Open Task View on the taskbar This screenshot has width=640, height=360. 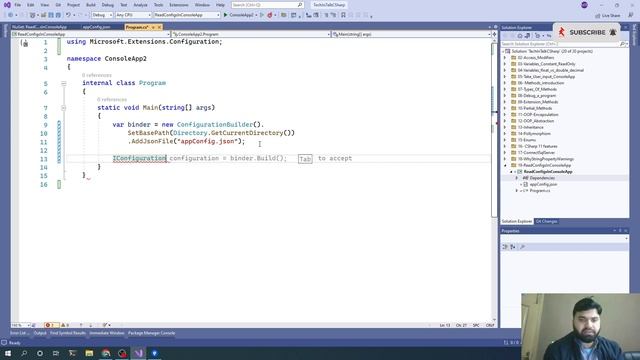(x=56, y=353)
